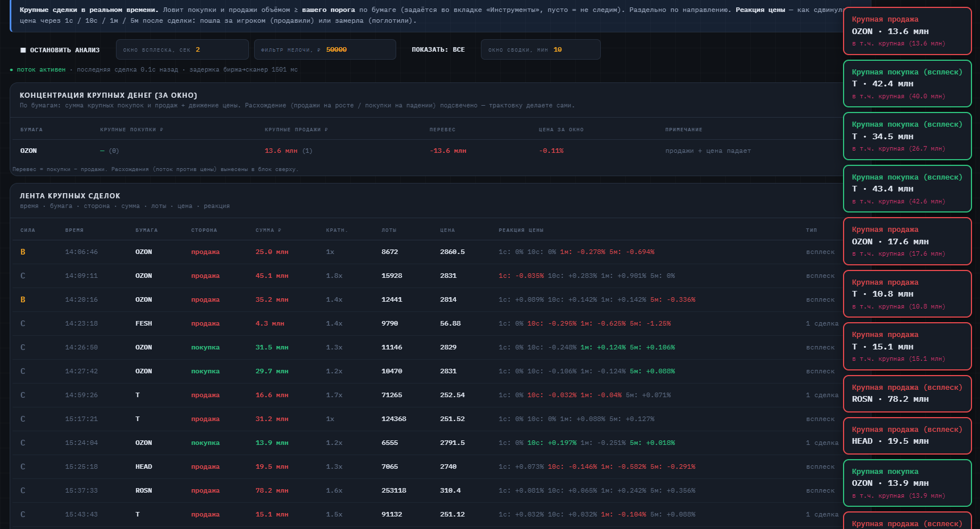
Task: Edit the 'фильтр мелочи, ₽' field
Action: 325,49
